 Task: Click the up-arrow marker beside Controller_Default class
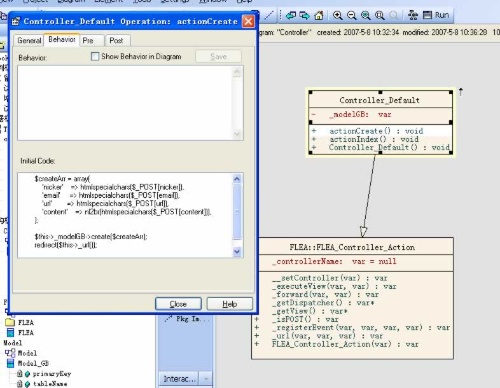461,92
